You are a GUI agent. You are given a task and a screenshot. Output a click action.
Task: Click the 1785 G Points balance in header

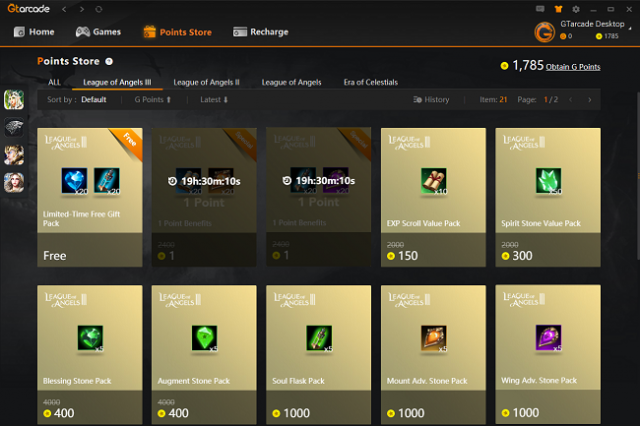[x=607, y=36]
